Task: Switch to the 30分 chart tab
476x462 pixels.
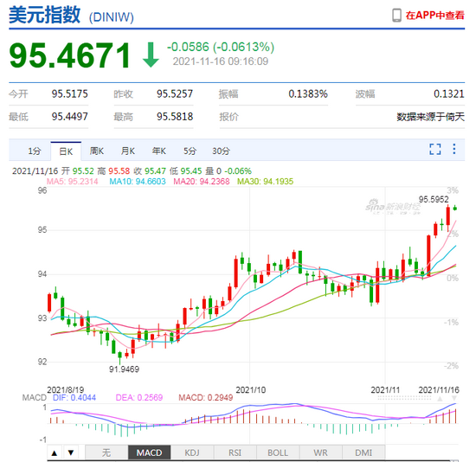Action: [221, 151]
